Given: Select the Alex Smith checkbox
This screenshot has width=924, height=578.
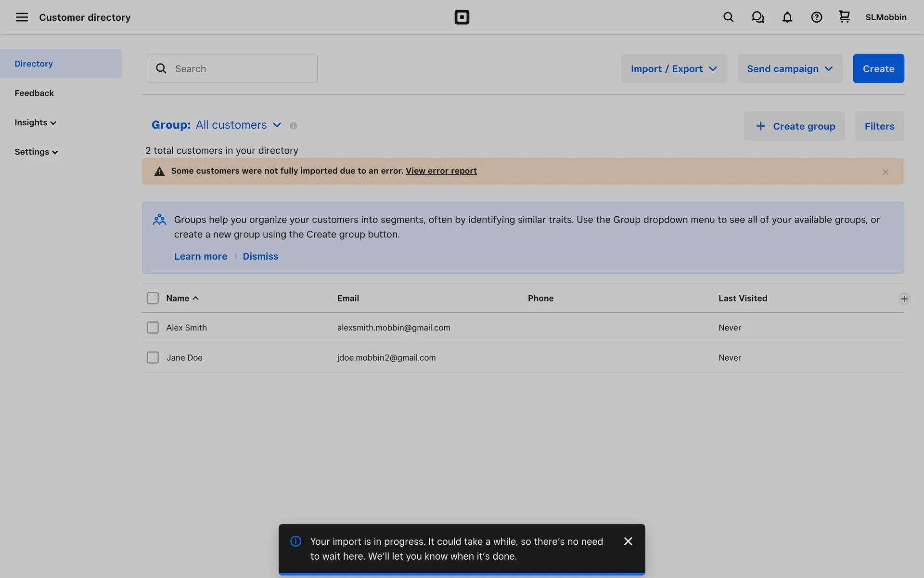Looking at the screenshot, I should [x=153, y=328].
